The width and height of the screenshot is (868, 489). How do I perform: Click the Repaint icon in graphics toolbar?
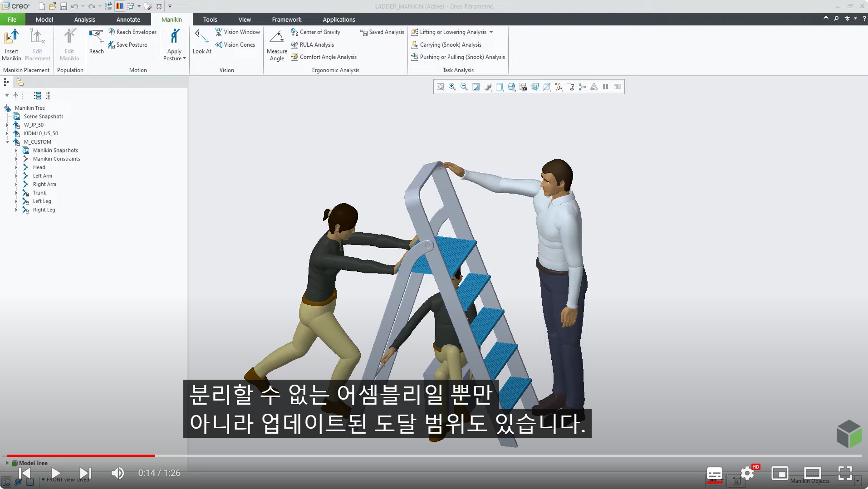[476, 87]
